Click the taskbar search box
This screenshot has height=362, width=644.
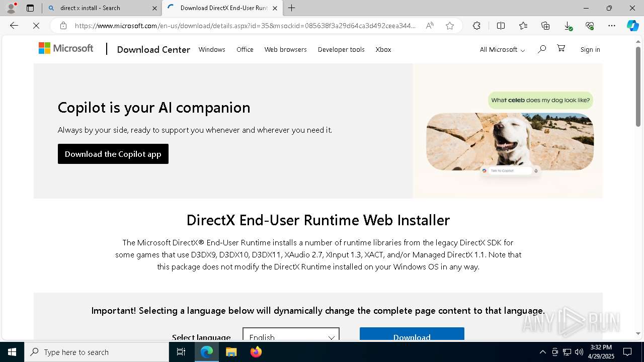[97, 352]
